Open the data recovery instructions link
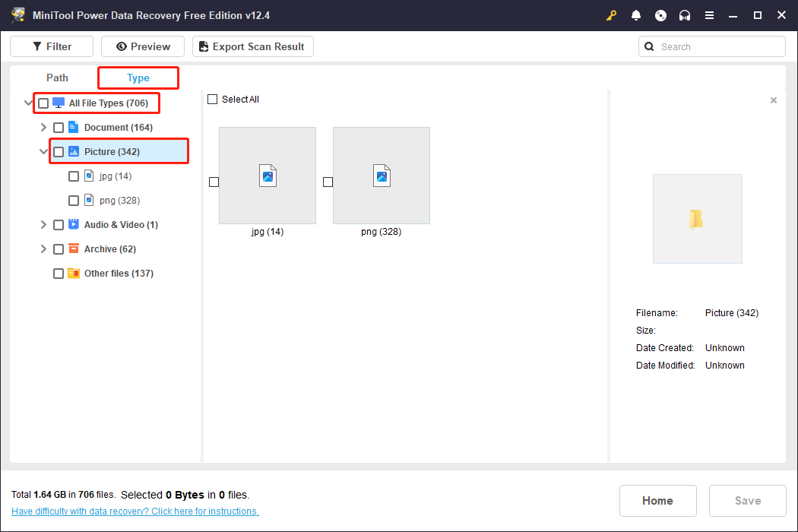Screen dimensions: 798x532 (x=135, y=511)
